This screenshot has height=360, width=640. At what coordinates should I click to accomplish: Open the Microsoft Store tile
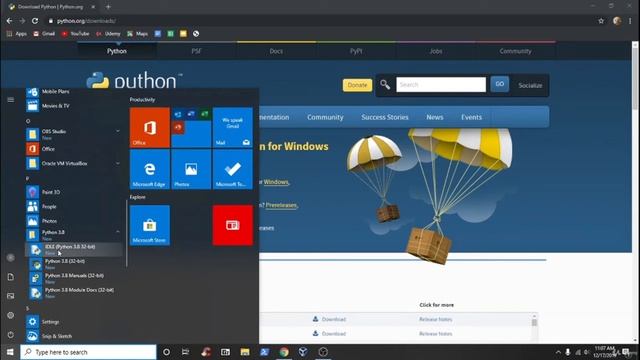click(150, 225)
